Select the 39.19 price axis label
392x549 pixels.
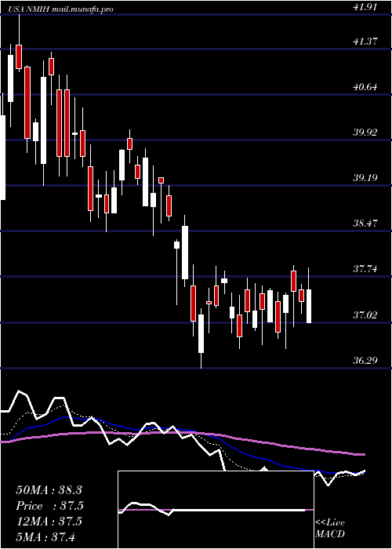click(x=365, y=178)
